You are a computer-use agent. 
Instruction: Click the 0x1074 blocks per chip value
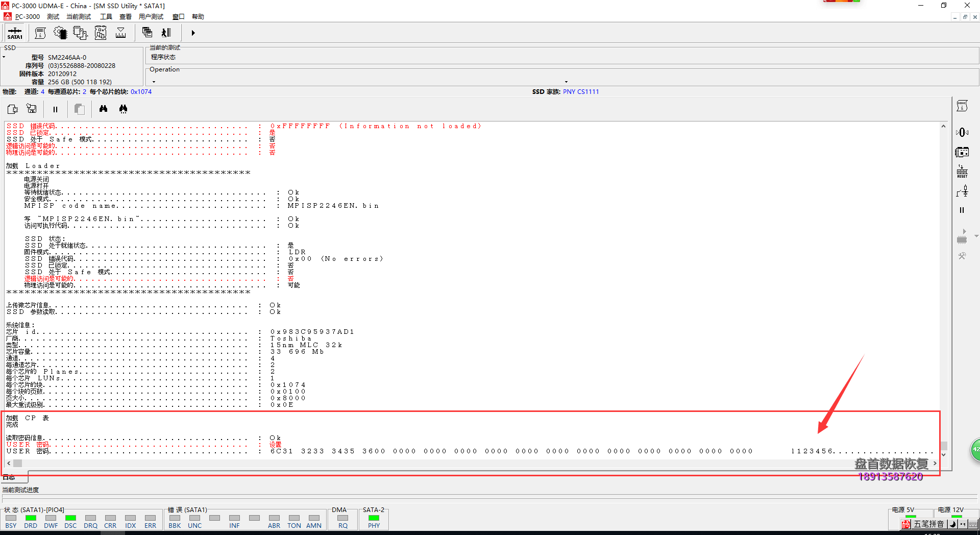(x=141, y=92)
